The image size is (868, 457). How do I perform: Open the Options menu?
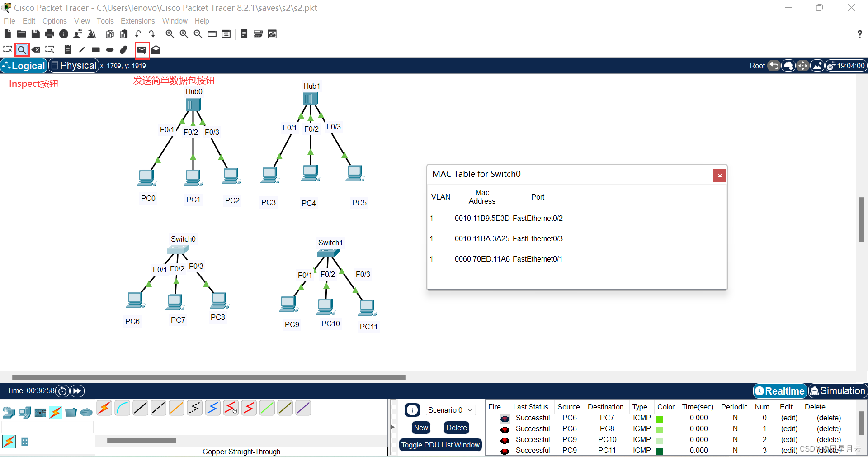(55, 21)
